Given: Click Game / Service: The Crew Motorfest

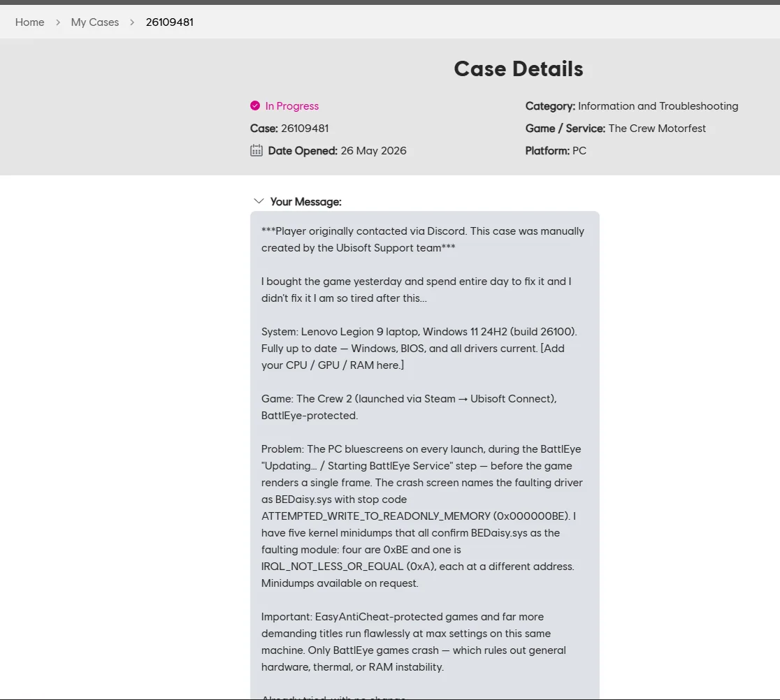Looking at the screenshot, I should click(x=615, y=129).
